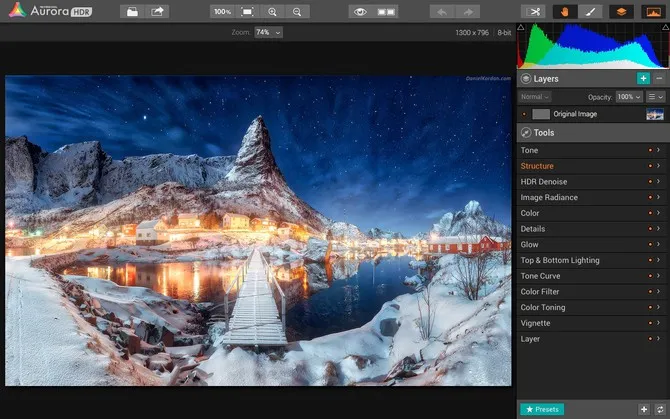Click the export/share image icon
The image size is (670, 419).
(x=158, y=11)
